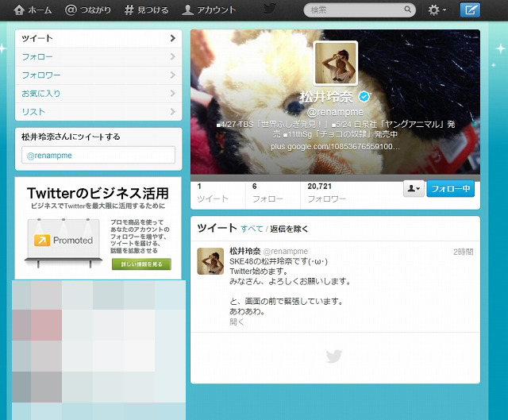
Task: Select ツイート in the sidebar list
Action: [98, 38]
